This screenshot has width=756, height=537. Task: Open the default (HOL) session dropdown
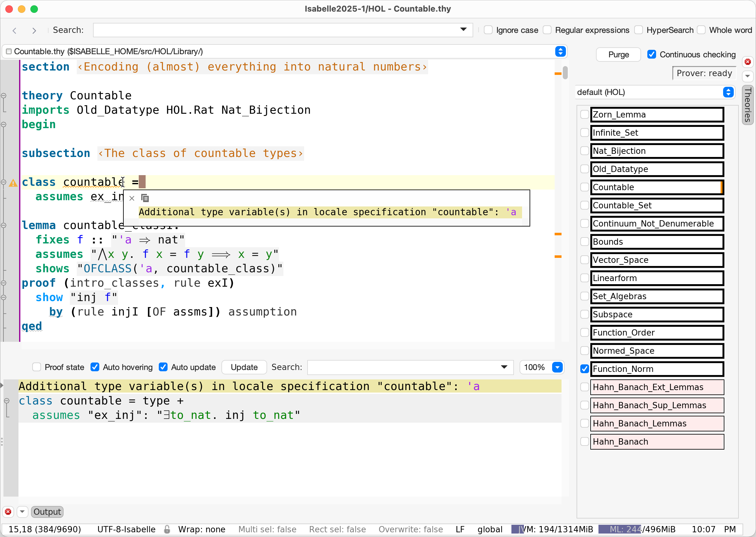[728, 92]
